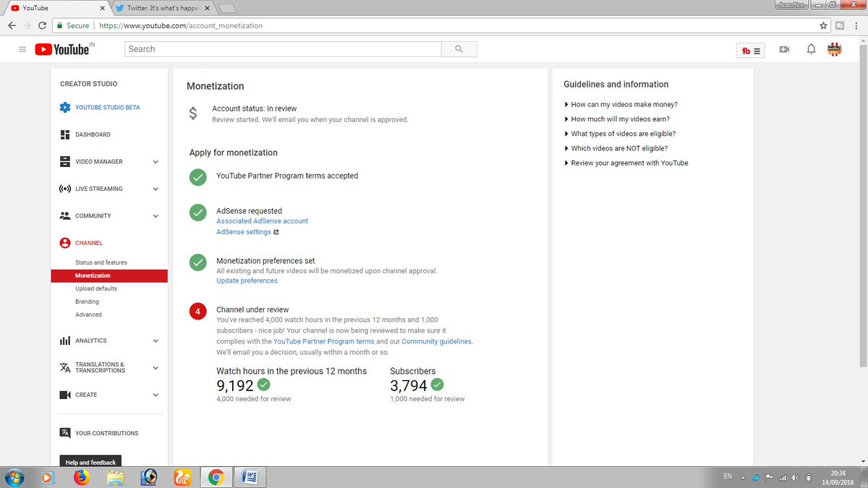Open YouTube Partner Program terms link
The width and height of the screenshot is (868, 488).
(323, 341)
